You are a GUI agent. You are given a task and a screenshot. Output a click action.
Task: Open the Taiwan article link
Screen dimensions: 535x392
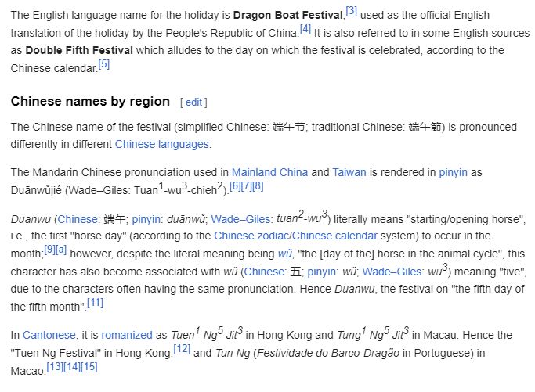tap(349, 172)
